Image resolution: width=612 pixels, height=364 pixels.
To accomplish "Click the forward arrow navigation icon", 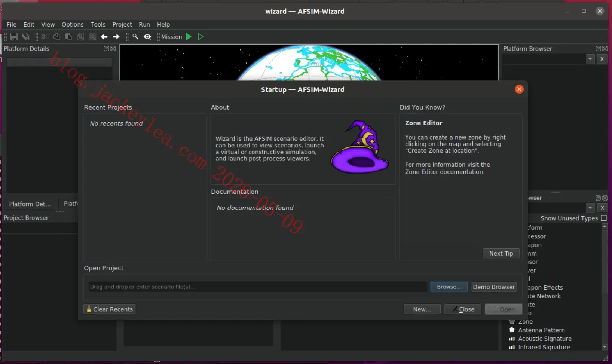I will (x=116, y=37).
